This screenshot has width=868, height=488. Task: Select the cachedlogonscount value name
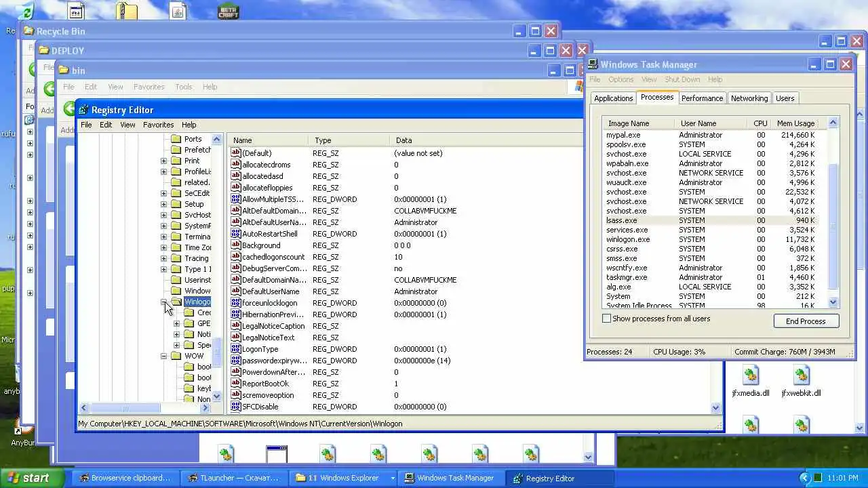point(273,257)
